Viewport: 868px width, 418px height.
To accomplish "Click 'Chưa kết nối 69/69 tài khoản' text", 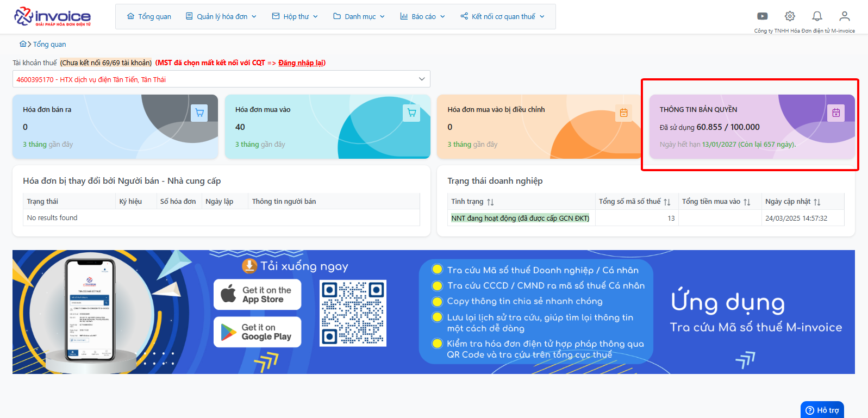I will [x=106, y=63].
